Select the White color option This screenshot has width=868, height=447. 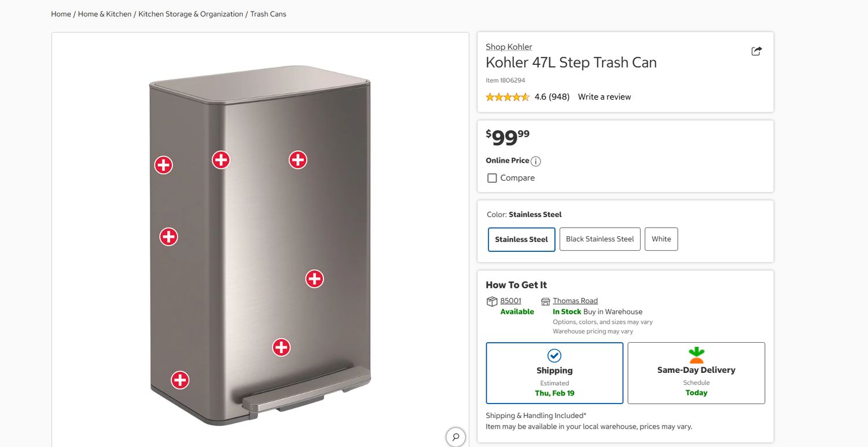pos(661,239)
